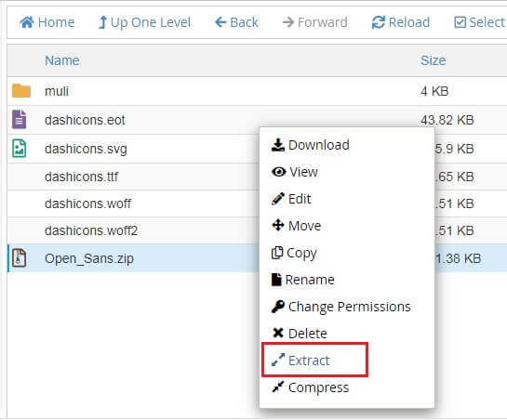The height and width of the screenshot is (420, 507).
Task: Click the Change Permissions key icon
Action: [278, 307]
